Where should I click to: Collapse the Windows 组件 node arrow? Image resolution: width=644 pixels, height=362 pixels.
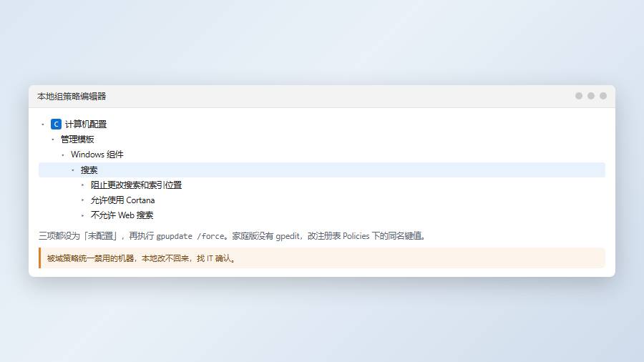pyautogui.click(x=63, y=155)
